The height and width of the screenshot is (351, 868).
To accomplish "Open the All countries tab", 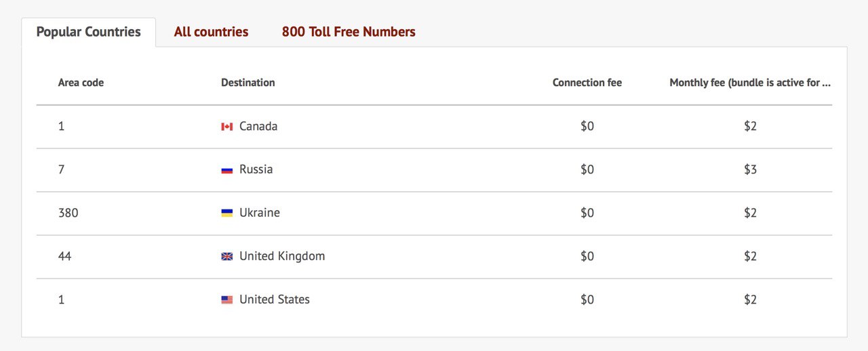I will coord(211,32).
